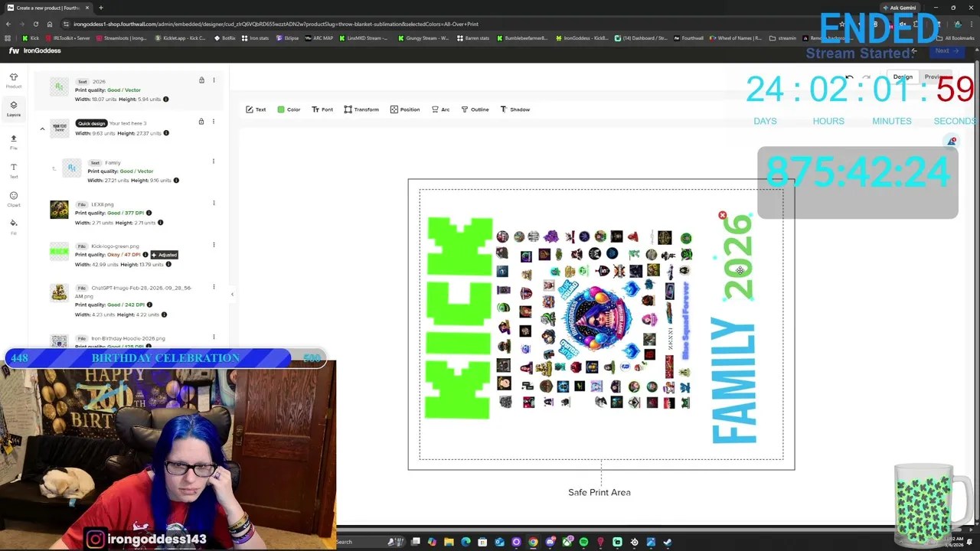Open the Shadow toolbar option

(x=514, y=109)
